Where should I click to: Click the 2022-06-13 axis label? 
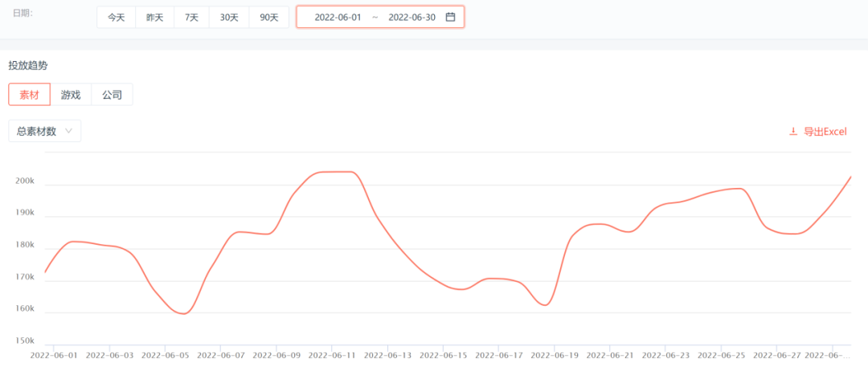tap(387, 355)
